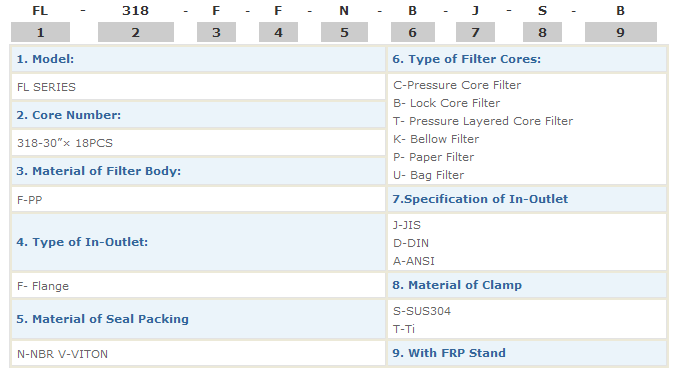Screen dimensions: 677x372
Task: Select the 'D-DIN' option text
Action: click(x=411, y=243)
